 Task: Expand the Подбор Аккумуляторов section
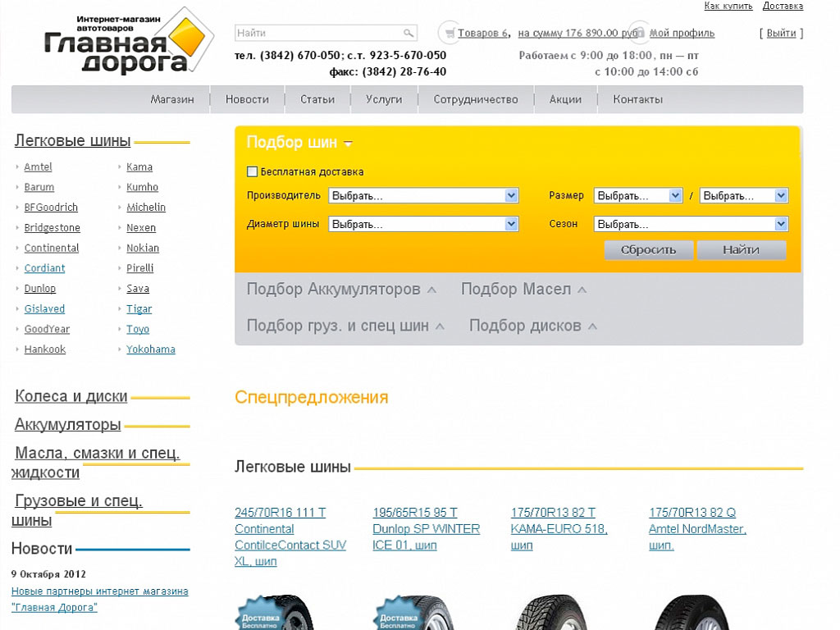pos(341,290)
